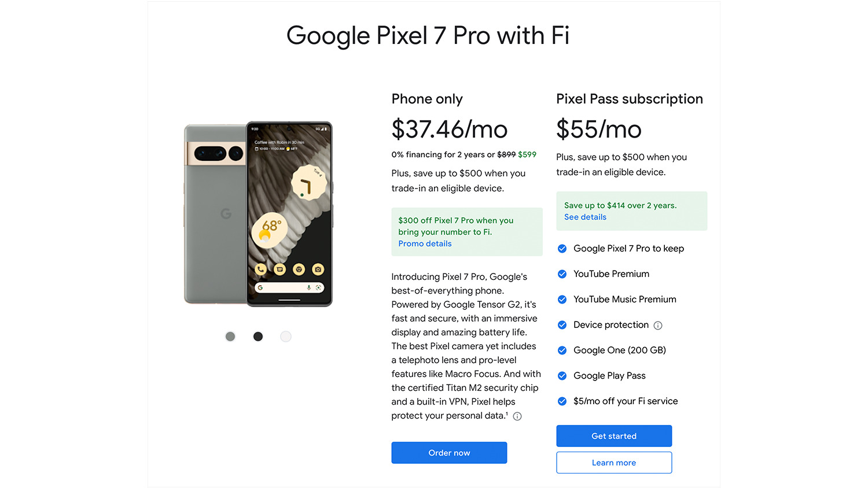The width and height of the screenshot is (868, 488).
Task: Click the Learn more button
Action: (614, 463)
